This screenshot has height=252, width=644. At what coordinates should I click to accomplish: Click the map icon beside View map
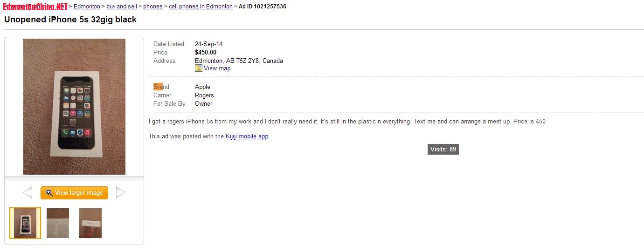coord(199,68)
